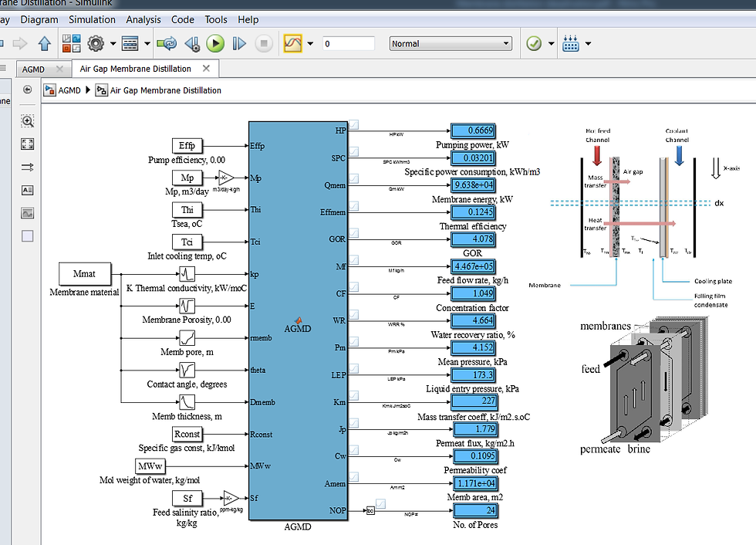This screenshot has width=756, height=545.
Task: Open the Tools menu
Action: point(215,20)
